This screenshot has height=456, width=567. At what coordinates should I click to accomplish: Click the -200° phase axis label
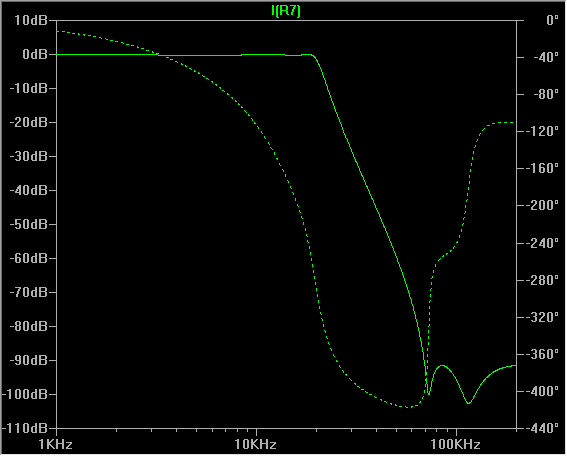pyautogui.click(x=543, y=205)
